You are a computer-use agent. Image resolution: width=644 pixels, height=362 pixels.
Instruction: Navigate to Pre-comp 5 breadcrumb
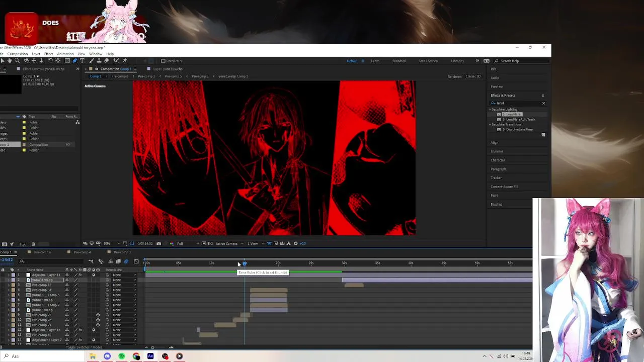(173, 76)
